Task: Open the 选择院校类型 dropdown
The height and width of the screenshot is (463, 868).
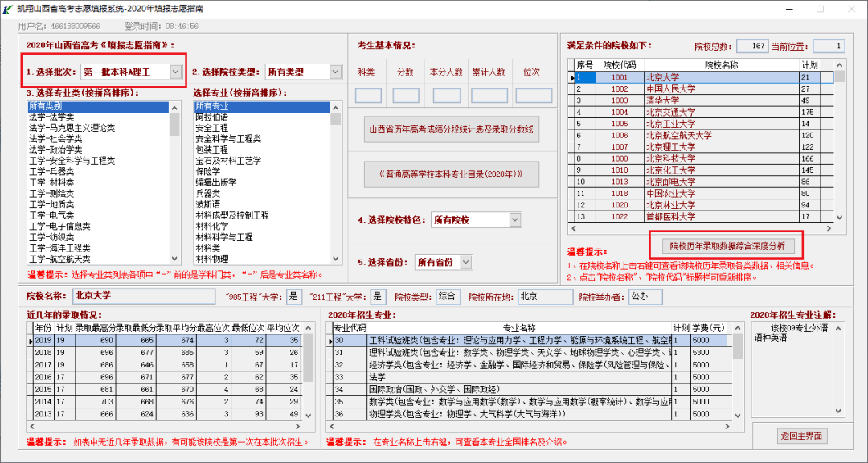Action: click(x=335, y=72)
